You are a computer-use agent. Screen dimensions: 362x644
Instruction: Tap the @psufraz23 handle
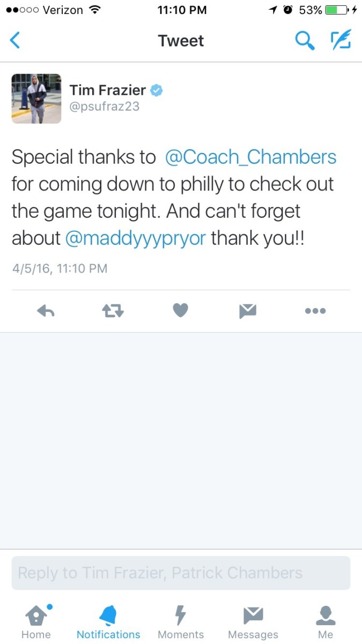pyautogui.click(x=105, y=106)
